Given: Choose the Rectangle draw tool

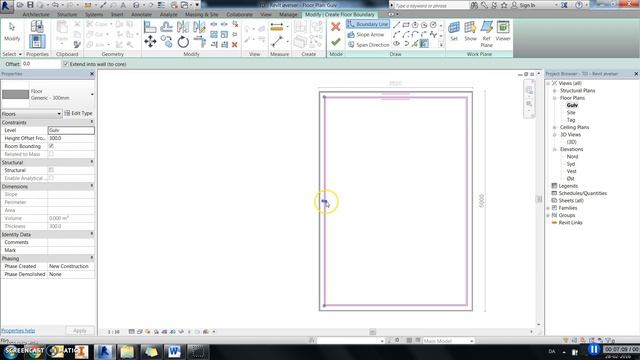Looking at the screenshot, I should 406,25.
